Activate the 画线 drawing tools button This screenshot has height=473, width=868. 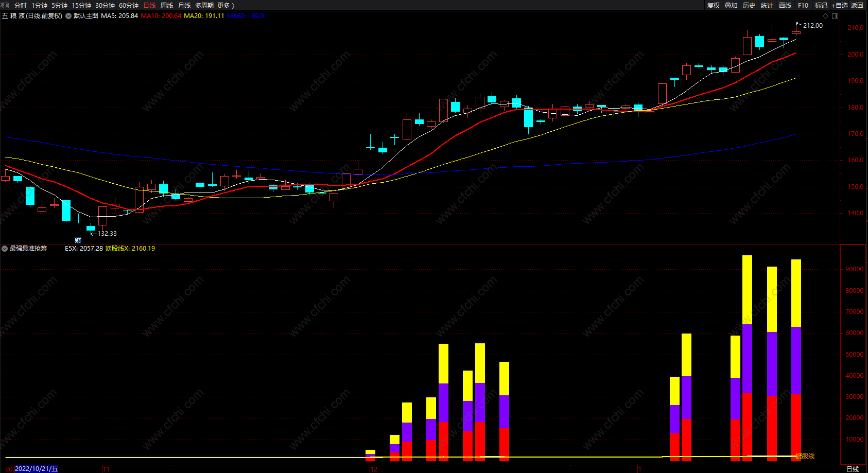coord(785,5)
